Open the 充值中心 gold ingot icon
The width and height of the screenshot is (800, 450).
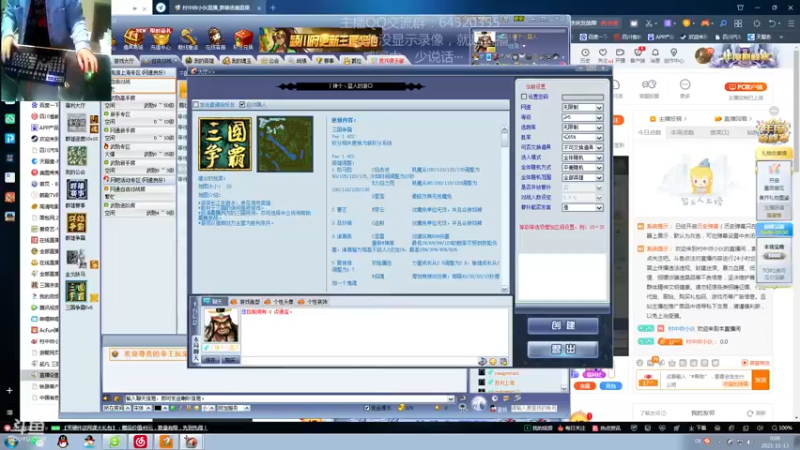(161, 38)
